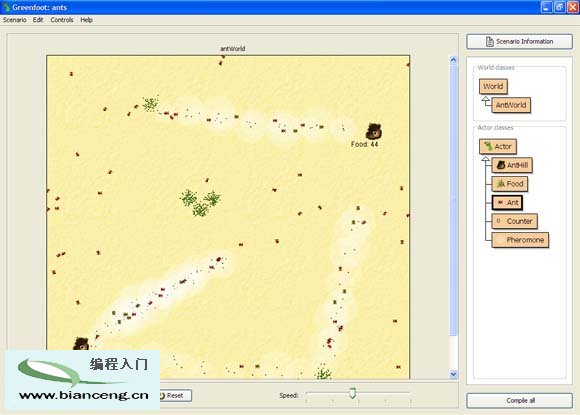
Task: Select the AntWorld class box
Action: (x=511, y=105)
